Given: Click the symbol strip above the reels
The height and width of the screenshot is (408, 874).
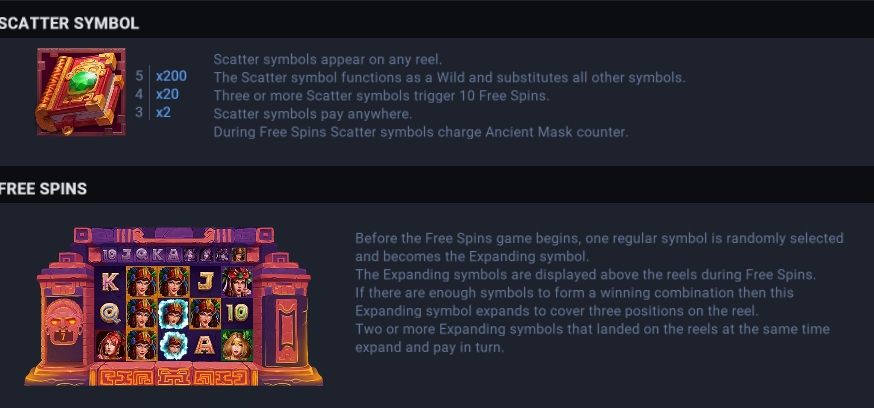Looking at the screenshot, I should point(174,255).
